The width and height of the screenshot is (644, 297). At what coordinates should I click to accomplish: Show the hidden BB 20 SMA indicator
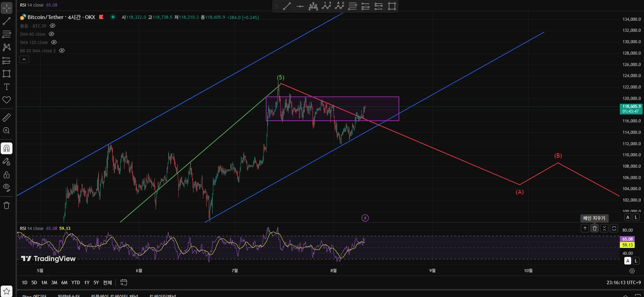click(x=62, y=51)
